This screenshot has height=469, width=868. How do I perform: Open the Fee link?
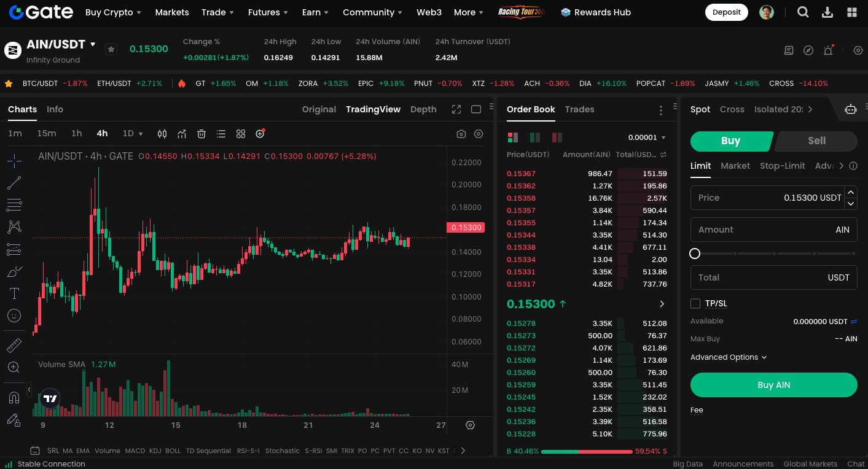click(x=697, y=410)
